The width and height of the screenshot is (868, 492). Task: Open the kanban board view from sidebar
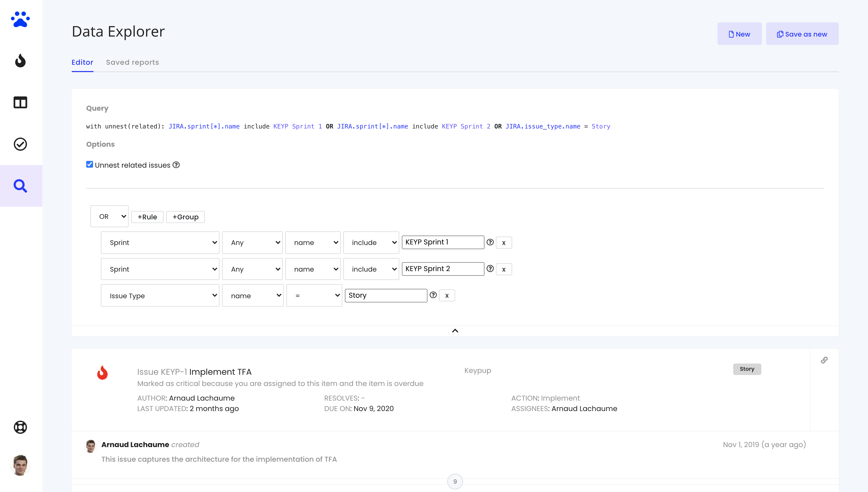pos(20,102)
